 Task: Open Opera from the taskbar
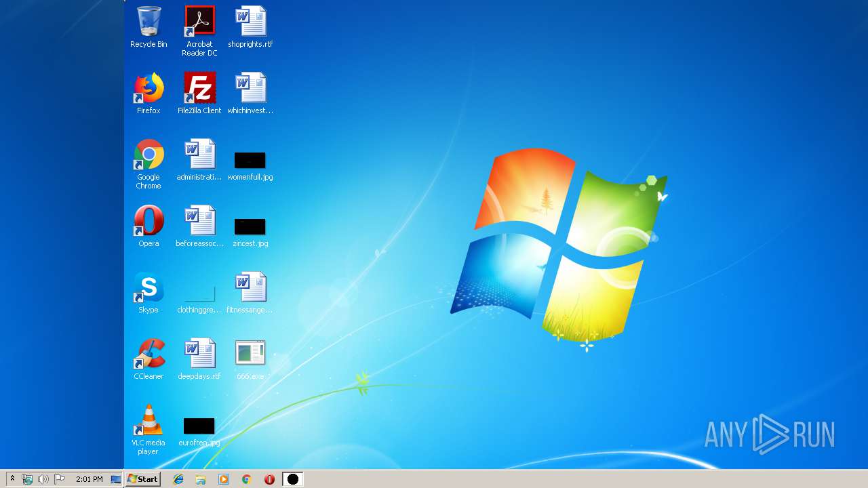click(270, 479)
